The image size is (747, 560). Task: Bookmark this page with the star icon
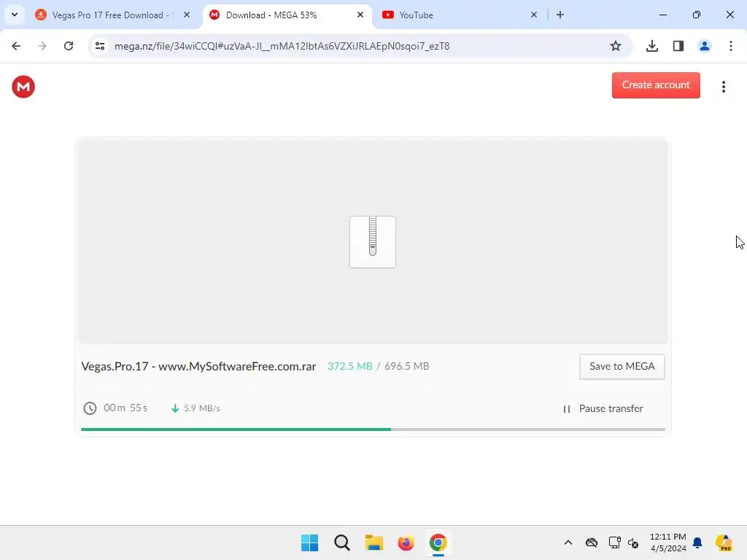[616, 46]
